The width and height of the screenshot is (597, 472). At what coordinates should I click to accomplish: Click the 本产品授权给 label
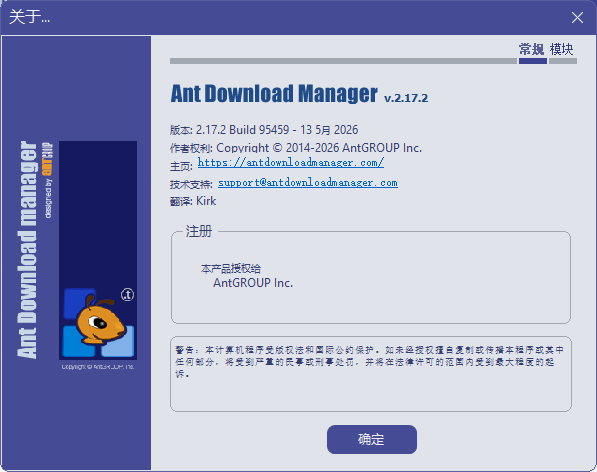[231, 269]
